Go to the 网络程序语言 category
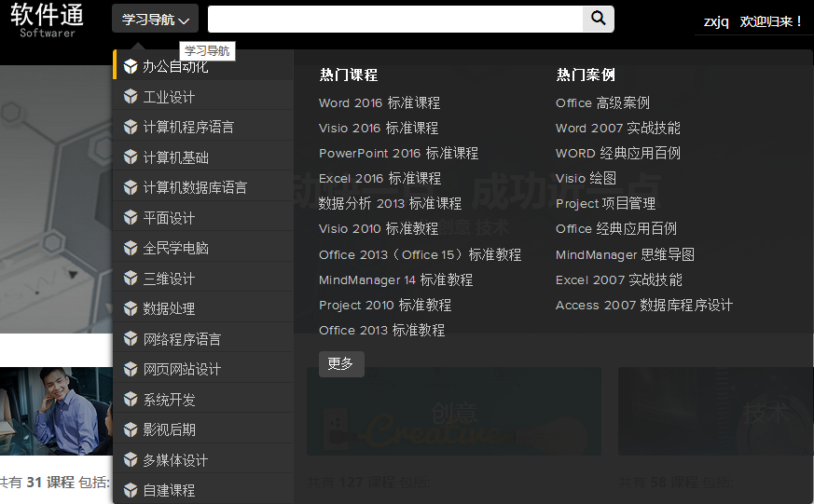Image resolution: width=814 pixels, height=504 pixels. click(203, 338)
